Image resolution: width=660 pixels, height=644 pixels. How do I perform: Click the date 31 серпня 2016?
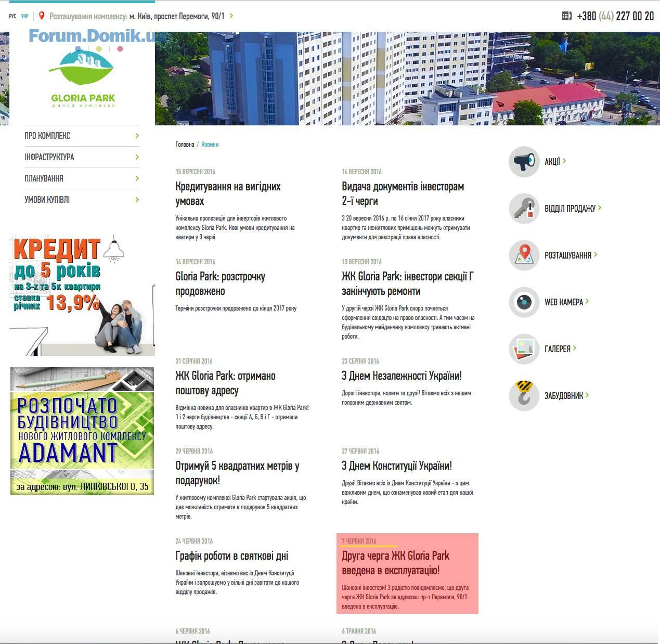194,361
